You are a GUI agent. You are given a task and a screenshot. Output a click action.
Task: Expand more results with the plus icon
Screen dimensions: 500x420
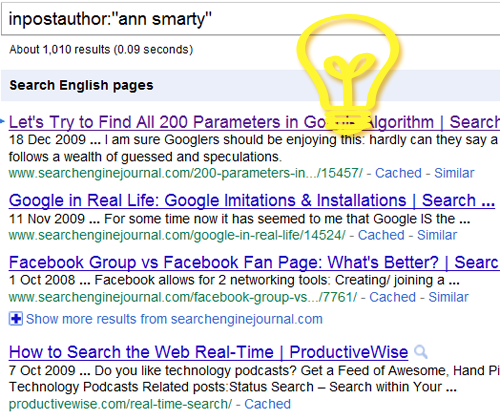point(15,319)
